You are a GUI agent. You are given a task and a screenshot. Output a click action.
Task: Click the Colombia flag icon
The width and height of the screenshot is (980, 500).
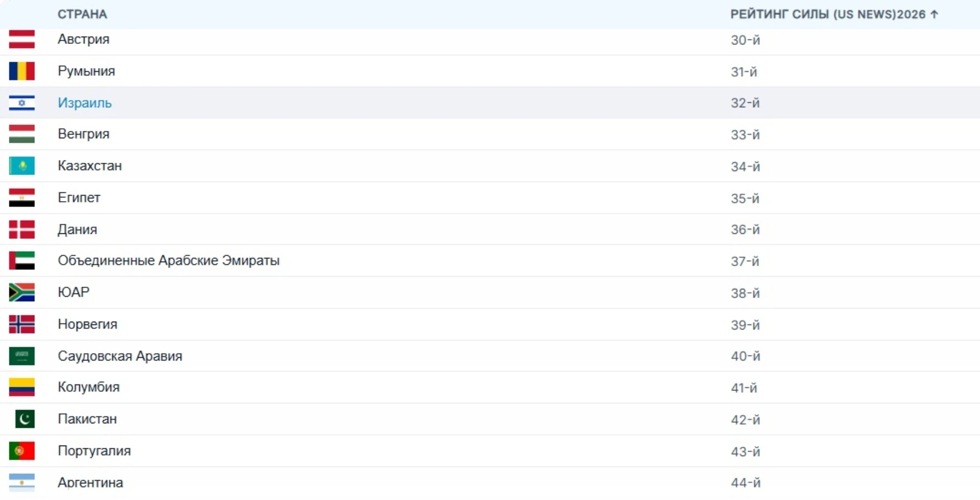click(22, 387)
